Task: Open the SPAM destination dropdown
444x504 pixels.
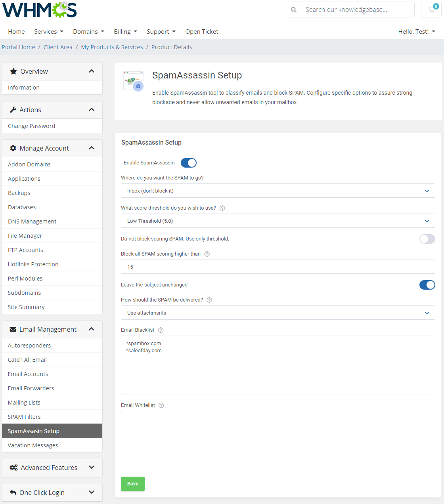Action: click(x=278, y=191)
